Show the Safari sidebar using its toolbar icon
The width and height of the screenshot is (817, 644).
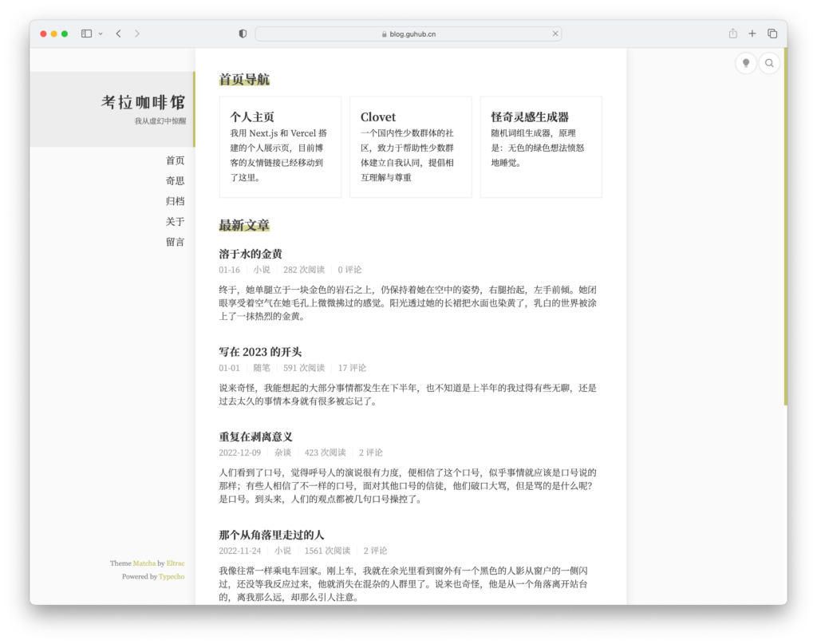[x=85, y=34]
